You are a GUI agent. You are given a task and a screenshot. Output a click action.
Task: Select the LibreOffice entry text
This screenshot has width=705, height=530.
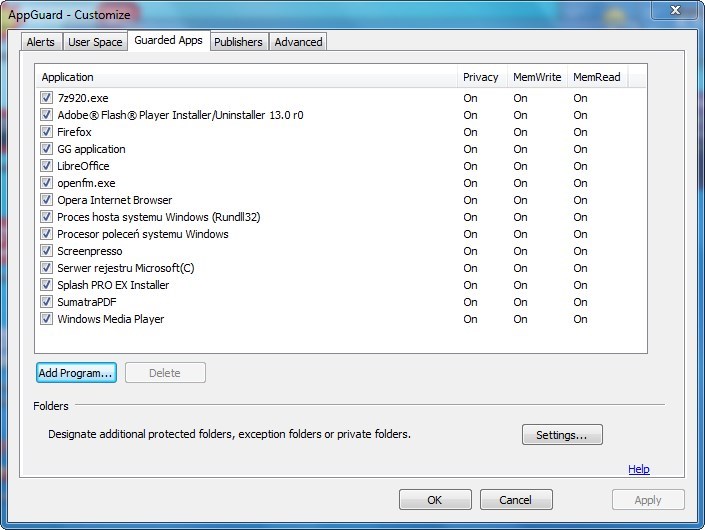(83, 166)
